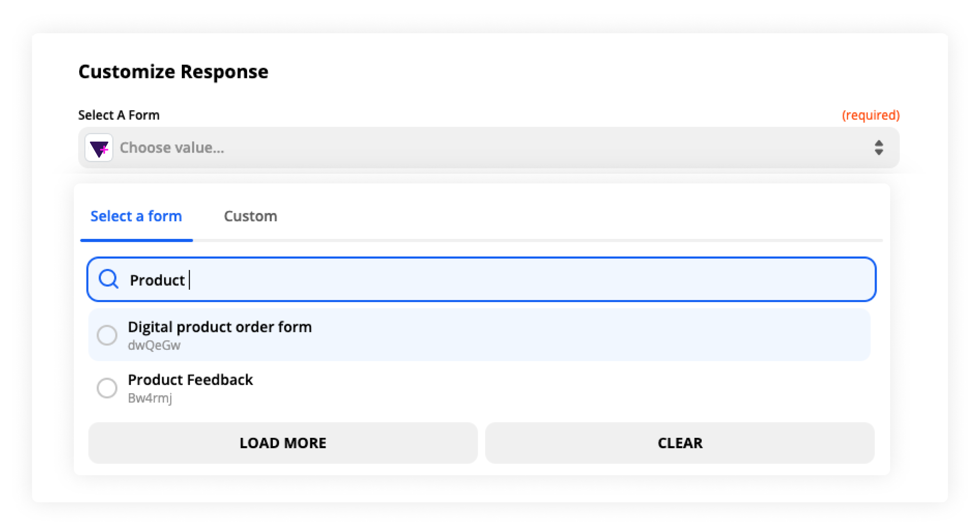Click the up-down arrows on form dropdown

coord(878,148)
